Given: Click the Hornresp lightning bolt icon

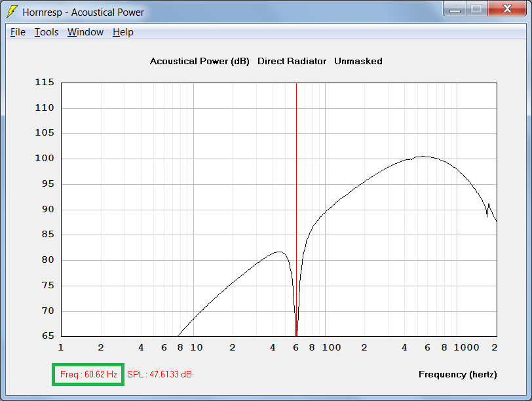Looking at the screenshot, I should point(12,12).
